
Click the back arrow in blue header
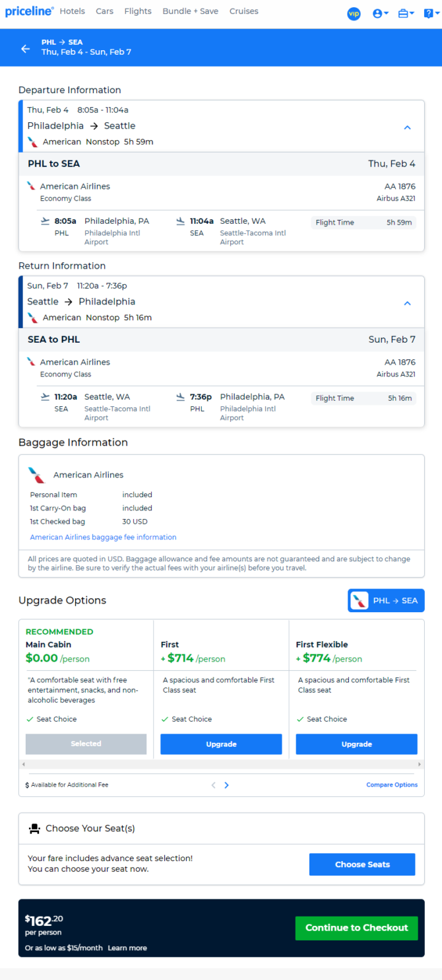tap(25, 48)
